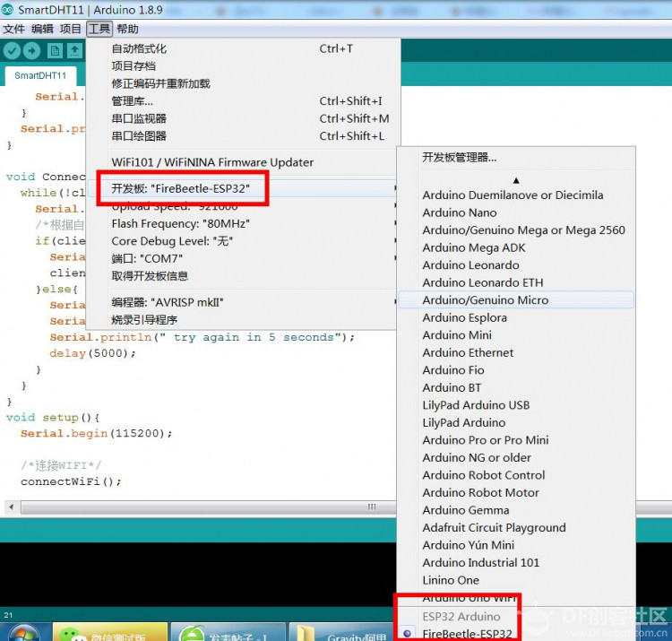The height and width of the screenshot is (641, 672).
Task: Select Arduino Leonardo board
Action: click(516, 265)
